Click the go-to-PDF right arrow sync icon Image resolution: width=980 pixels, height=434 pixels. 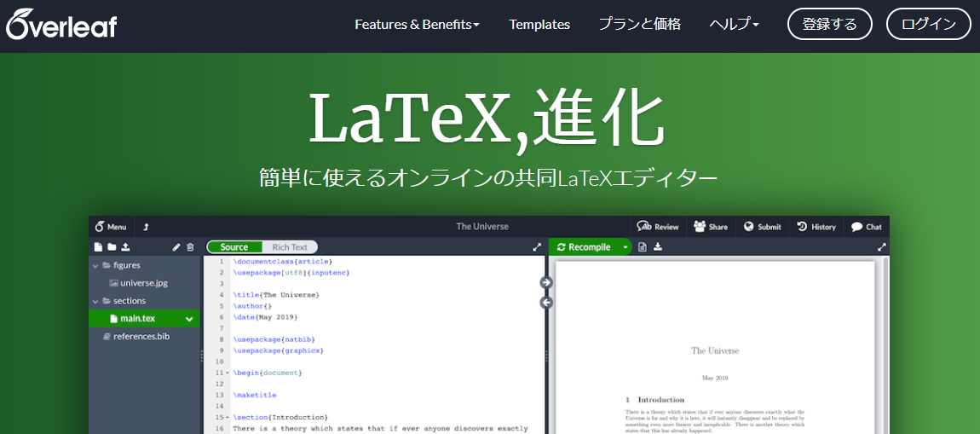546,283
